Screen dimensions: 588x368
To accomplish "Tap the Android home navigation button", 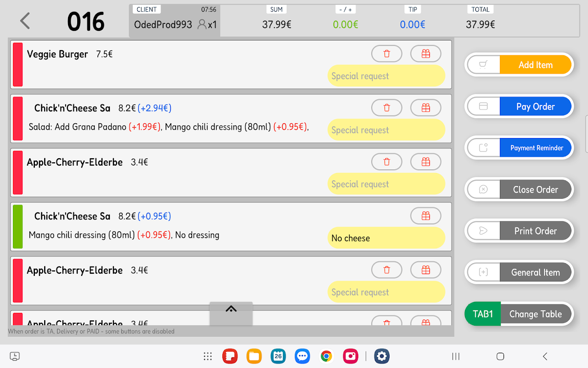I will pos(500,356).
